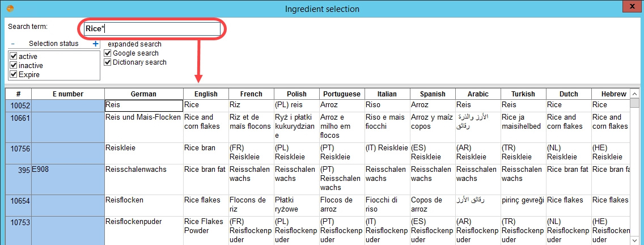
Task: Click the E number column header
Action: coord(68,94)
